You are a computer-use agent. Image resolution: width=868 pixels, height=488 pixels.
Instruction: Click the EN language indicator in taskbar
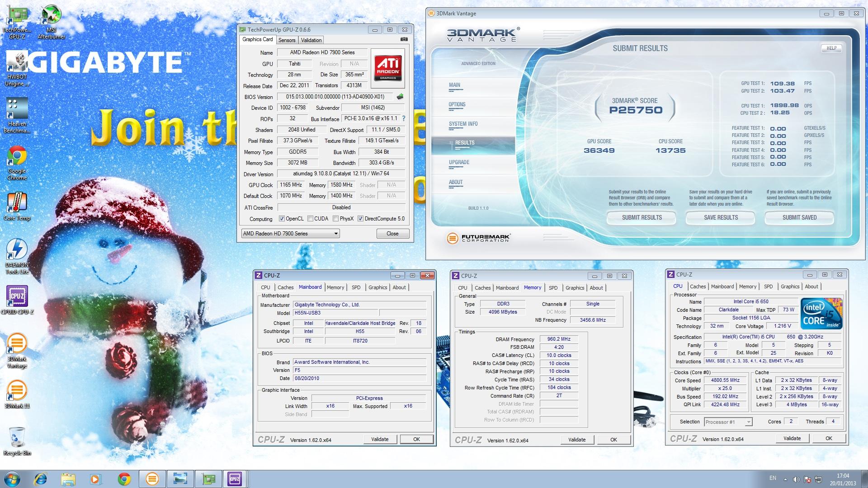(x=773, y=478)
